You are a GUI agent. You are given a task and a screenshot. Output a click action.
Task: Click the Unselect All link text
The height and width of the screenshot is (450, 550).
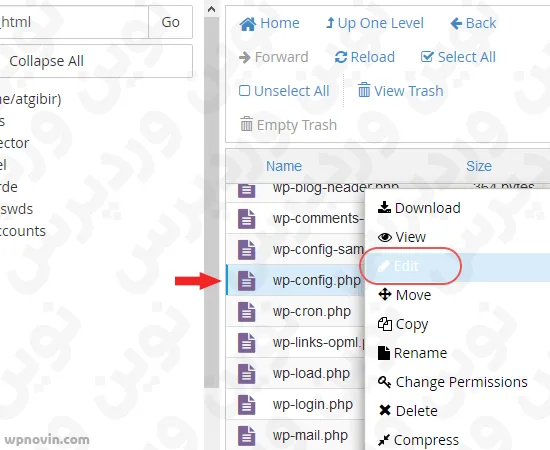pos(291,91)
